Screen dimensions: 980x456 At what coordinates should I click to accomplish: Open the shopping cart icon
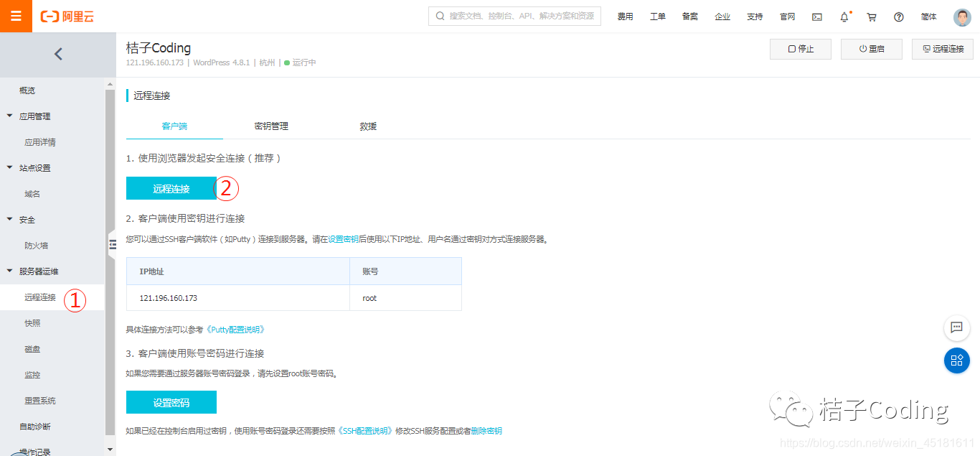click(871, 16)
